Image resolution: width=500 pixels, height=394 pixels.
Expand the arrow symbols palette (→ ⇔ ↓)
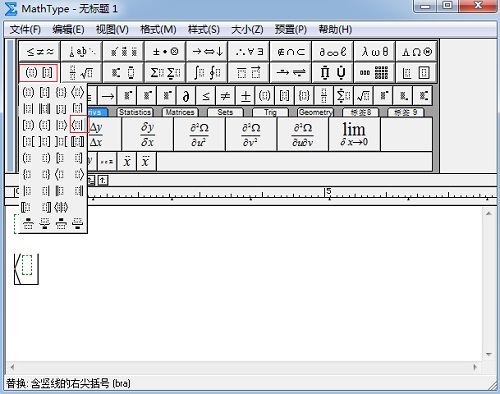(207, 52)
